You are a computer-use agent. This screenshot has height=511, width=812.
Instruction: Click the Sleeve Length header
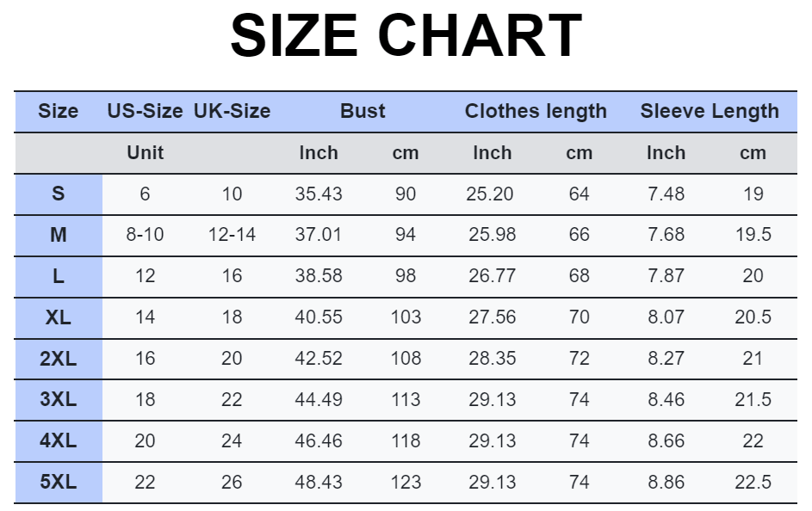710,111
